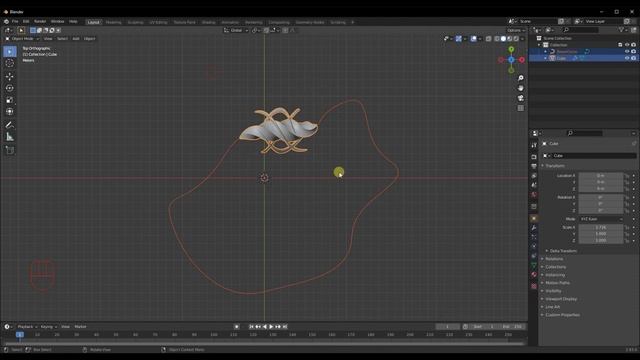Disable Cube in renders camera icon
Screen dimensions: 640x360
(x=633, y=58)
